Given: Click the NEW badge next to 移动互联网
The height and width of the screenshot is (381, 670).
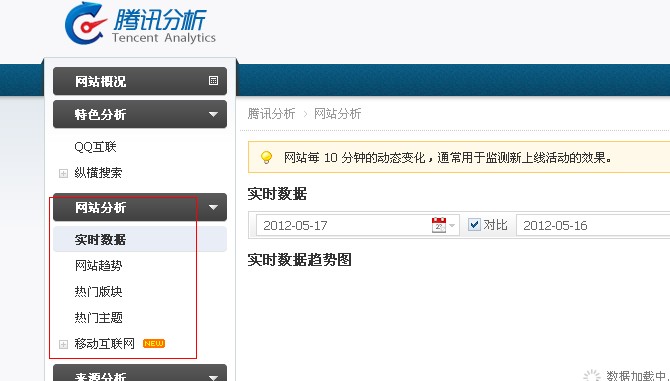Looking at the screenshot, I should (x=154, y=343).
